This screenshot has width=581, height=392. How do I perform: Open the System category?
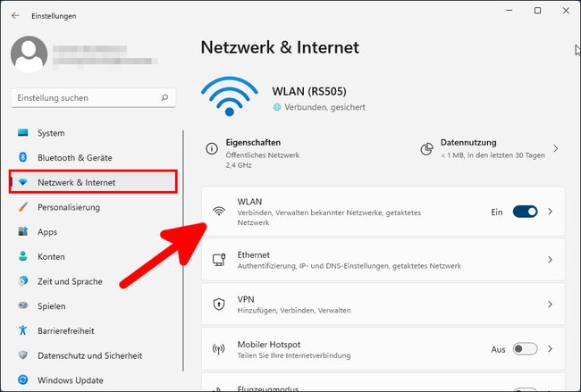93,133
